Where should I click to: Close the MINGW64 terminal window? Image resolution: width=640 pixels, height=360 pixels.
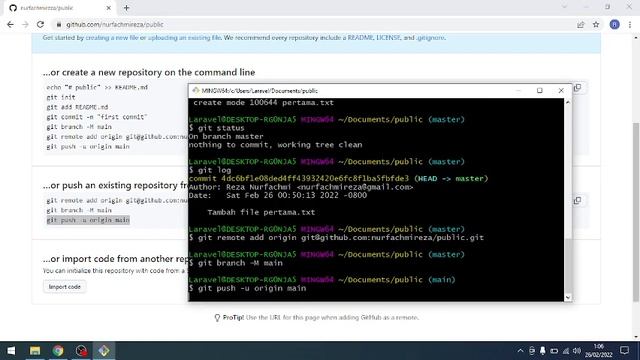(561, 91)
